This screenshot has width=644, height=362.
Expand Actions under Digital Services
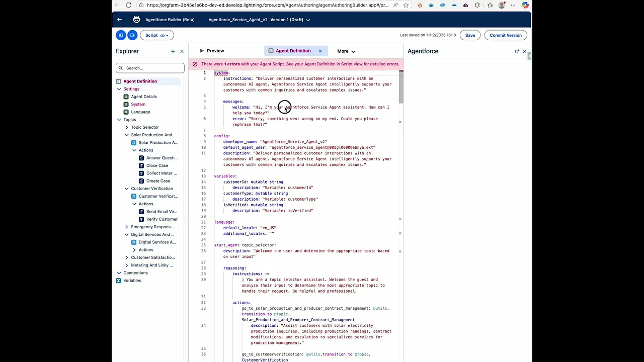(134, 250)
